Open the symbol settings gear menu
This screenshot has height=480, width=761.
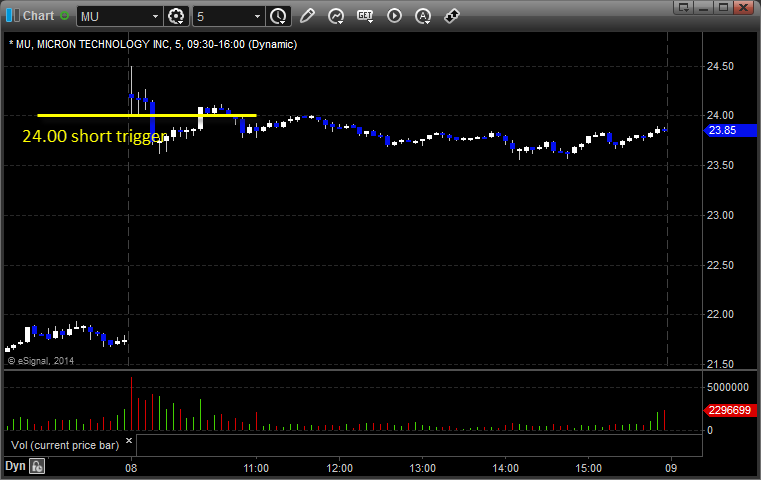(x=176, y=17)
